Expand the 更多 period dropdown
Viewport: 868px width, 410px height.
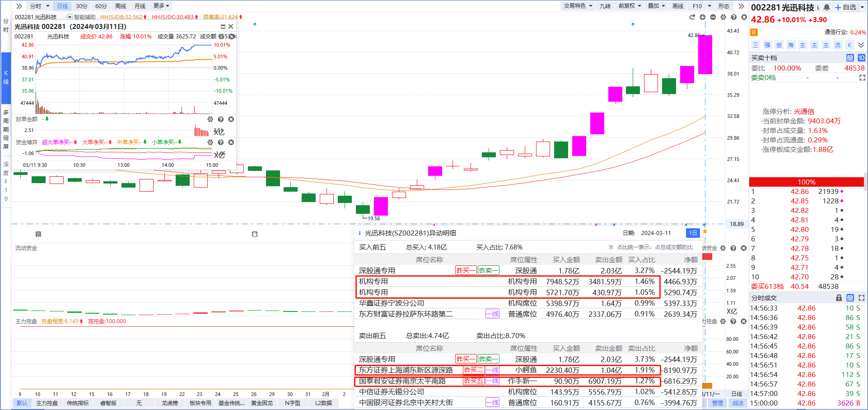161,6
